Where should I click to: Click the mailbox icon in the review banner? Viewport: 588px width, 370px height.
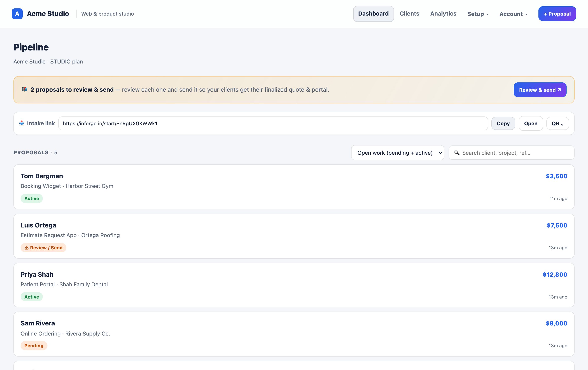24,90
